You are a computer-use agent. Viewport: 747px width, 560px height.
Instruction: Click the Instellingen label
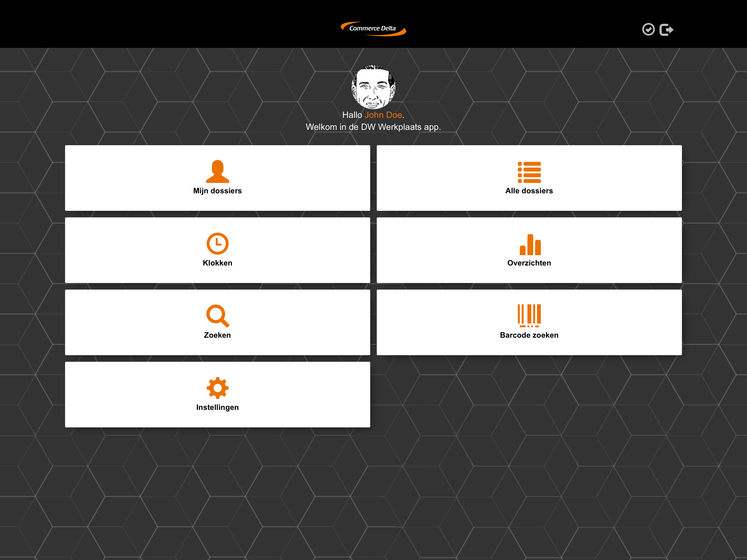[x=217, y=407]
